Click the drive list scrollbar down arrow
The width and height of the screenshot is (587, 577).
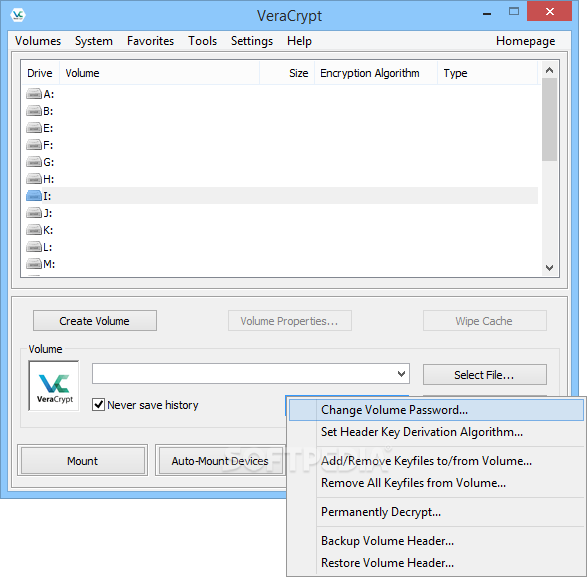549,268
